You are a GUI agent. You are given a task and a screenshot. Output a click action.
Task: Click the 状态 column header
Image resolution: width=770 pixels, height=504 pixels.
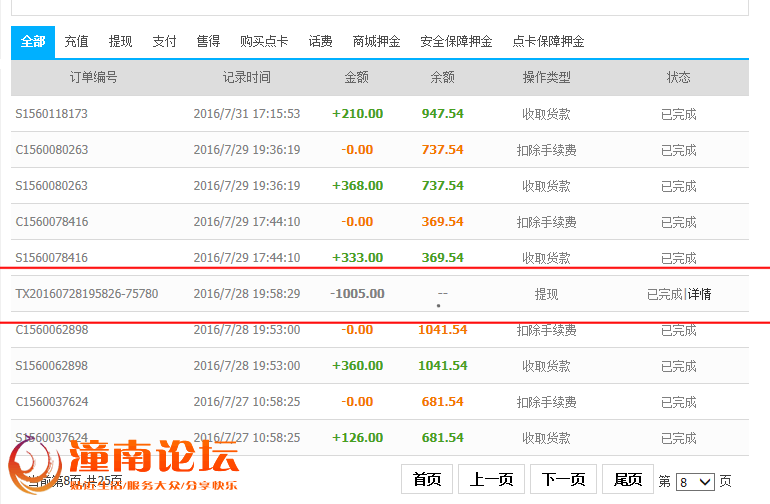click(x=679, y=77)
